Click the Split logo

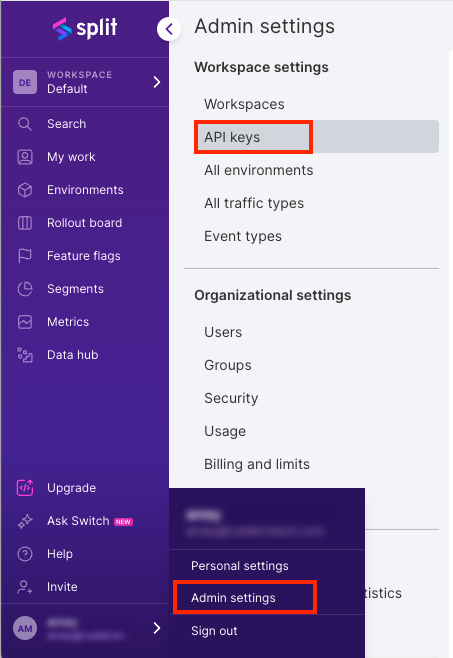[x=85, y=29]
